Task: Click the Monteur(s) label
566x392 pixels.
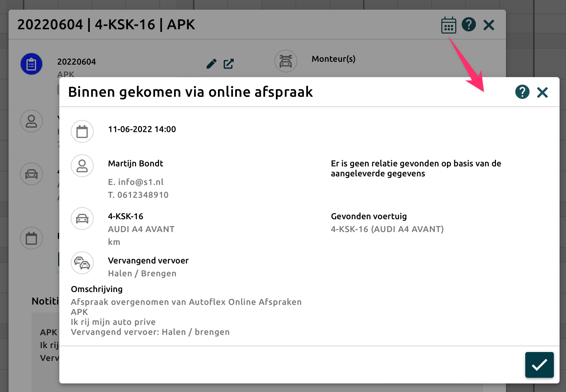Action: [x=333, y=59]
